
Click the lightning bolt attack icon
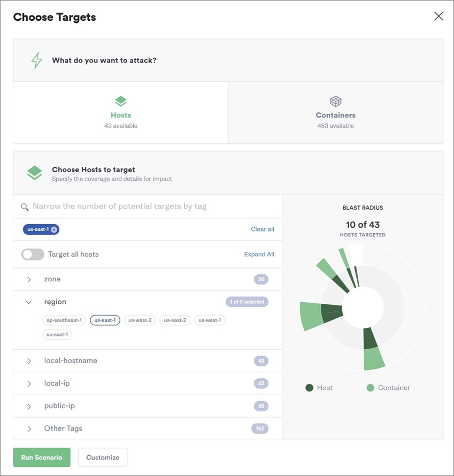(37, 60)
